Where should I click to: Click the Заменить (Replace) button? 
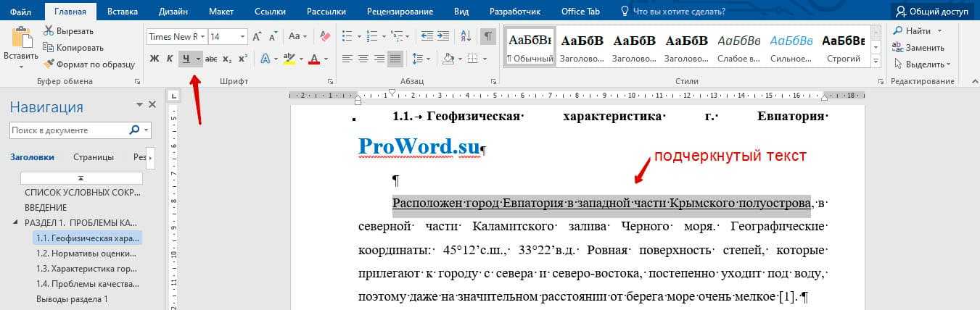pos(918,47)
